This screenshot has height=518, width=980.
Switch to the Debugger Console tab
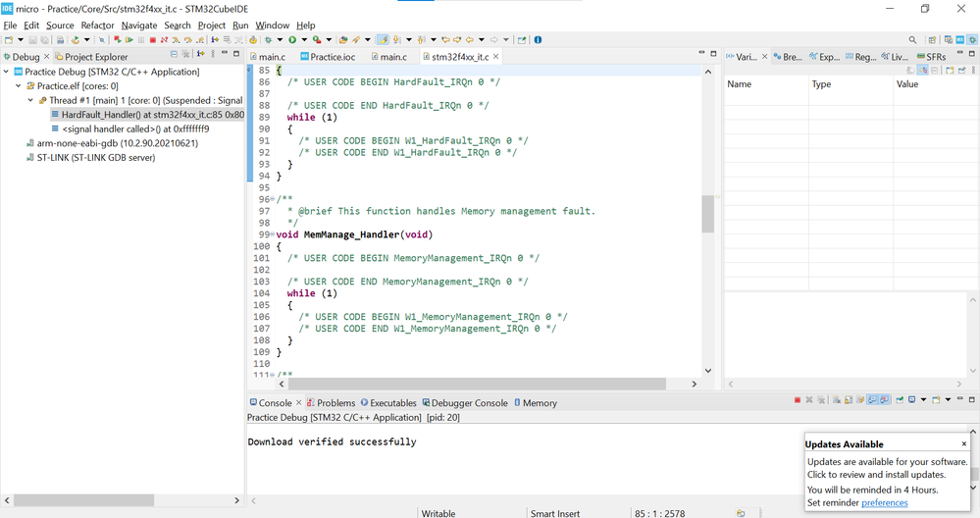[x=465, y=403]
